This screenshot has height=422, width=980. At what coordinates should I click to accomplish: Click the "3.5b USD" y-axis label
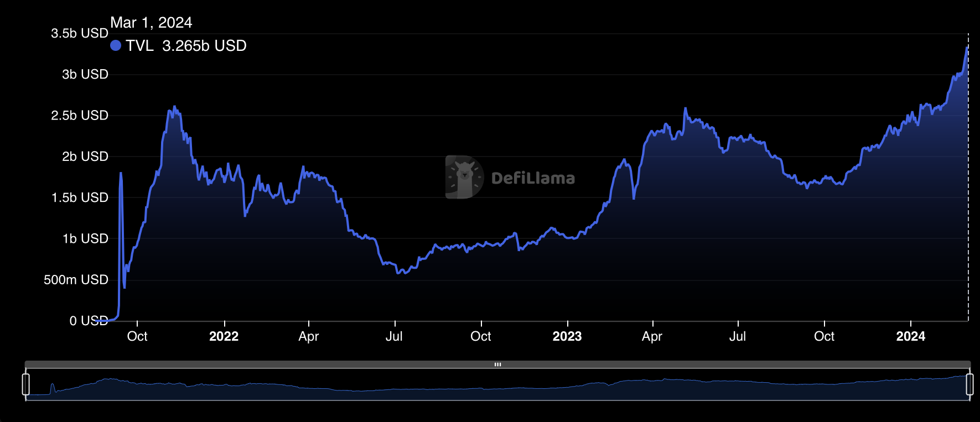[x=80, y=33]
